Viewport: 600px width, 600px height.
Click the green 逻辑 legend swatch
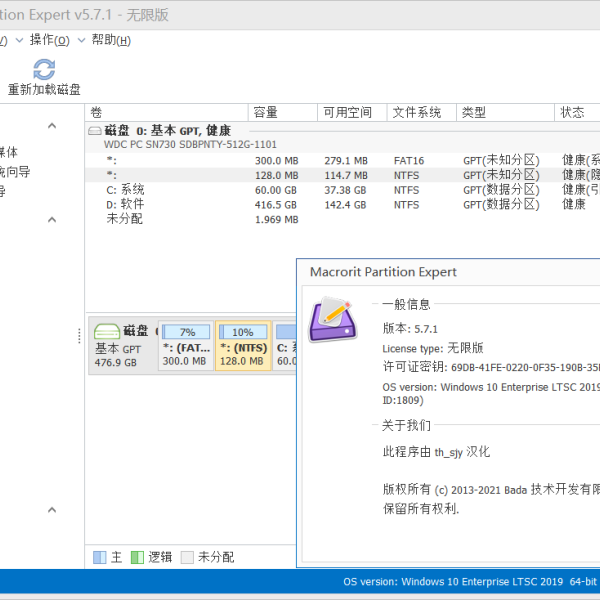coord(137,557)
